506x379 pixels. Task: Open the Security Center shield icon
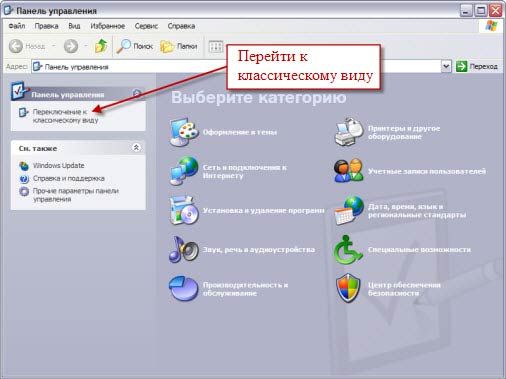click(348, 288)
